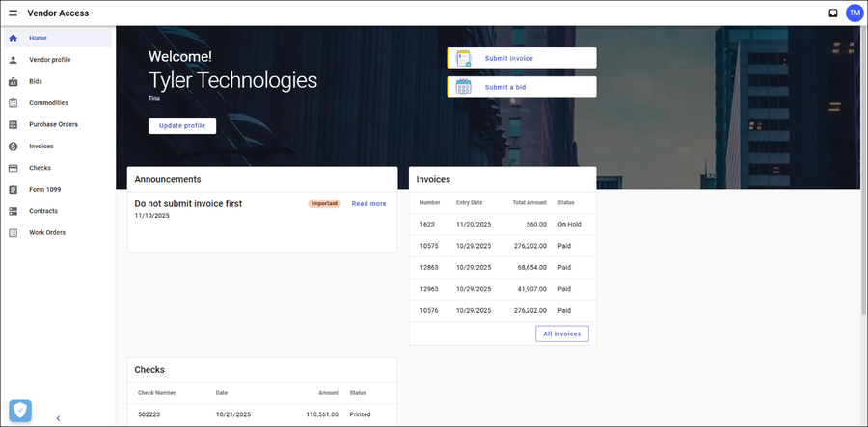The image size is (868, 427).
Task: Click the Invoices Number column header
Action: (x=430, y=203)
